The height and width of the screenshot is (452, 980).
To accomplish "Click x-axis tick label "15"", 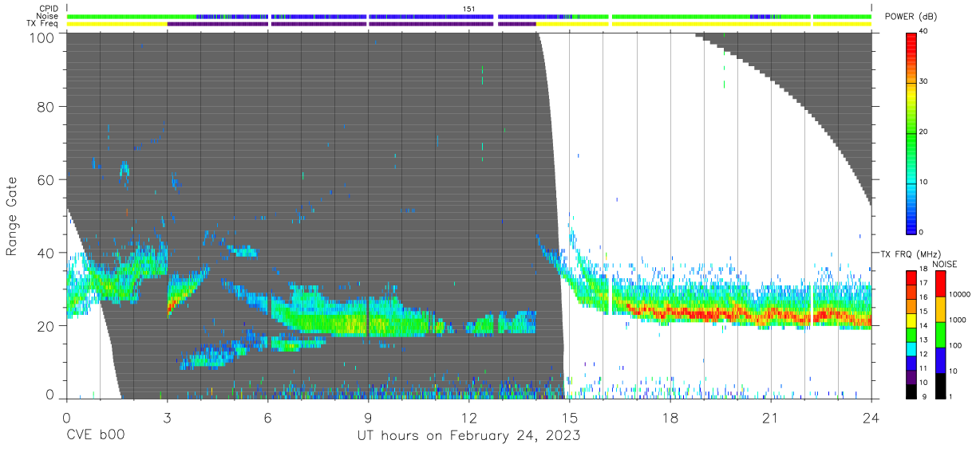I will click(570, 416).
